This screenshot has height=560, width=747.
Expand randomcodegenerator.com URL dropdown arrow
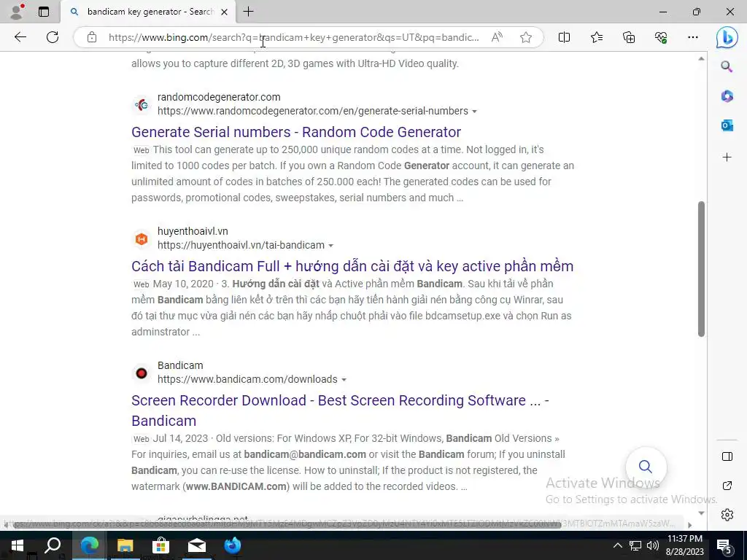(x=474, y=112)
